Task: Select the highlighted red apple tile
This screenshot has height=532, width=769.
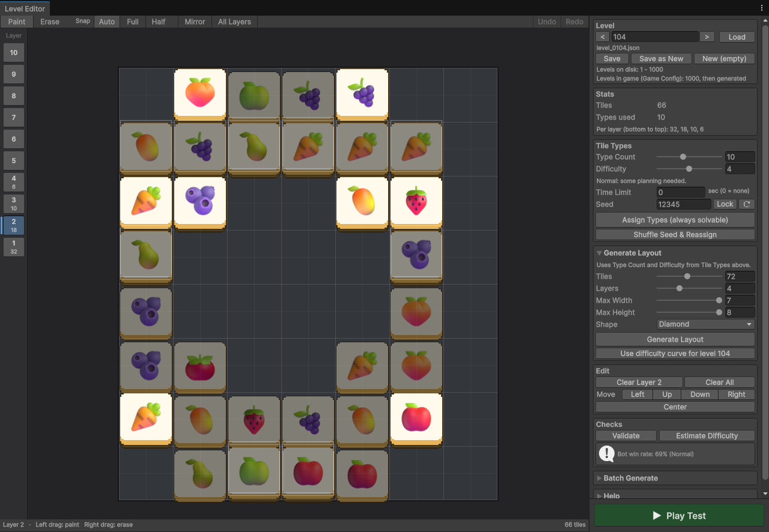Action: pos(416,420)
